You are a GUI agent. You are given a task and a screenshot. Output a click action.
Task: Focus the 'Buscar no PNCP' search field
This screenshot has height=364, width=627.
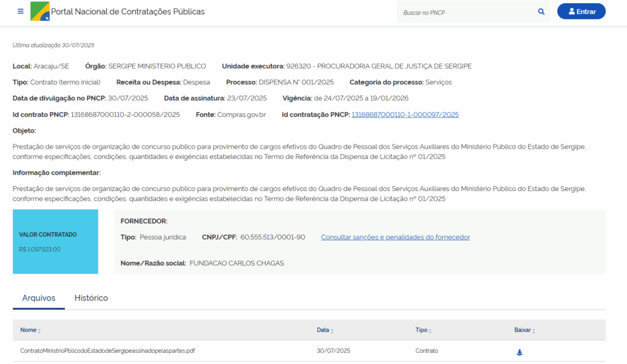click(467, 12)
